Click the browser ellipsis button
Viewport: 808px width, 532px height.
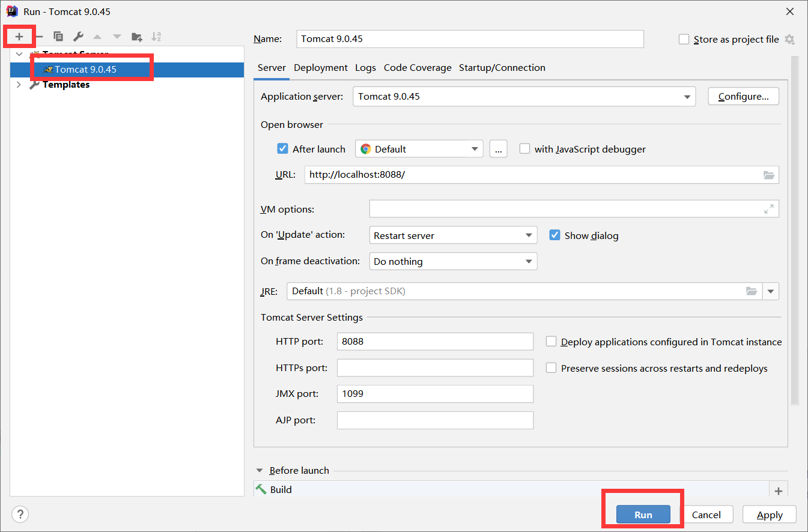pos(498,149)
